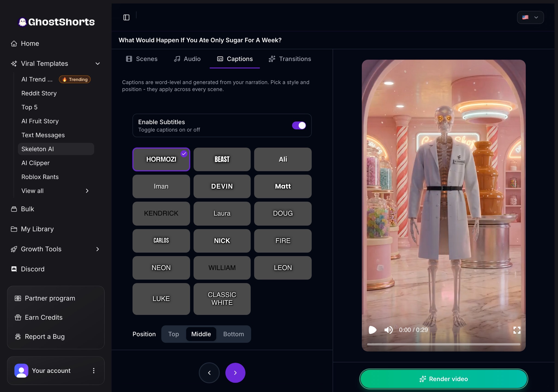Set caption position to Middle
Viewport: 558px width, 392px height.
(201, 334)
